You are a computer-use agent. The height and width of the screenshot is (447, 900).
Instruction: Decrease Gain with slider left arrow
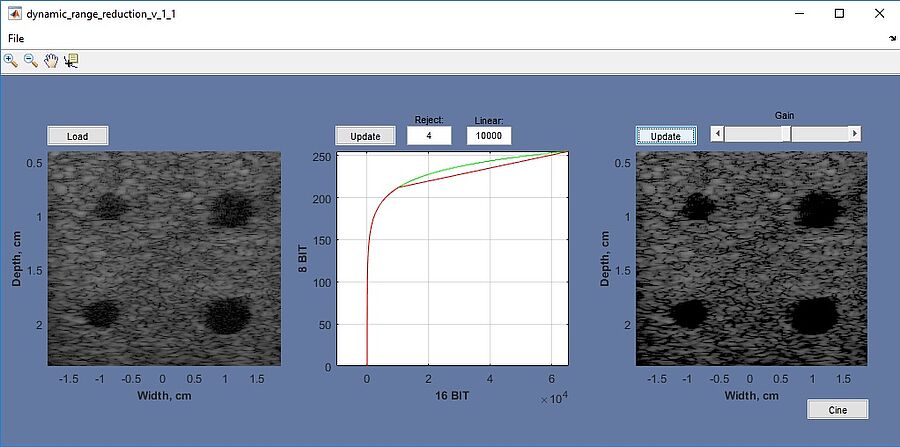point(716,133)
